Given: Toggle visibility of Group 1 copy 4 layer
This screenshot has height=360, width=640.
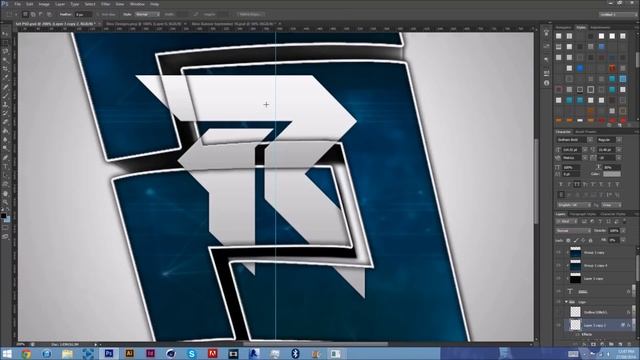Looking at the screenshot, I should pyautogui.click(x=559, y=265).
